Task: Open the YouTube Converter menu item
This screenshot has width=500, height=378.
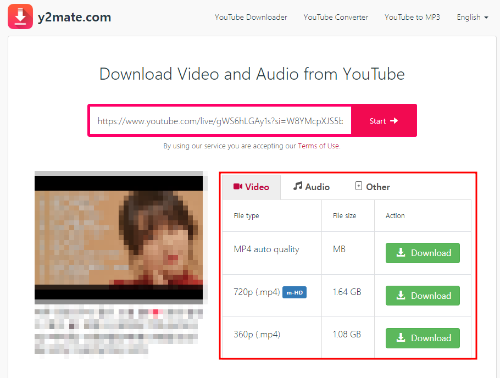Action: [x=336, y=17]
